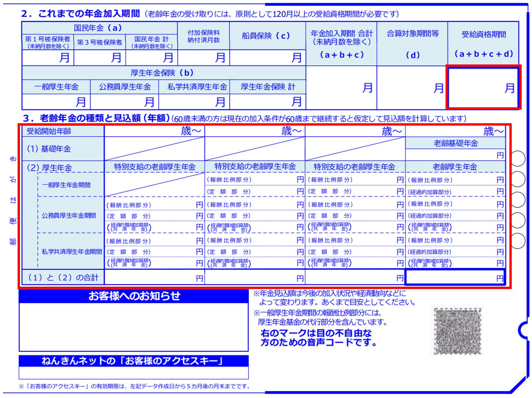Click the お客様へのお知らせ blue header

[x=134, y=296]
